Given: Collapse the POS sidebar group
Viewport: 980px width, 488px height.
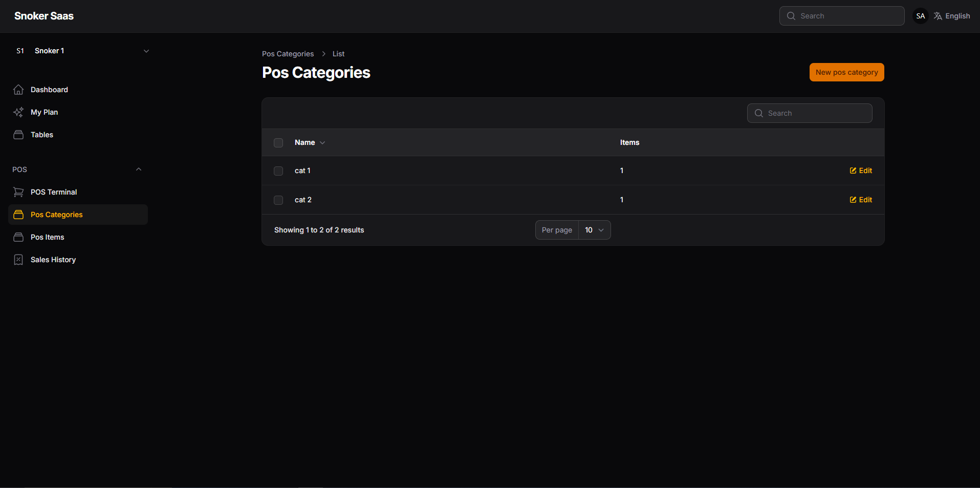Looking at the screenshot, I should pyautogui.click(x=139, y=169).
